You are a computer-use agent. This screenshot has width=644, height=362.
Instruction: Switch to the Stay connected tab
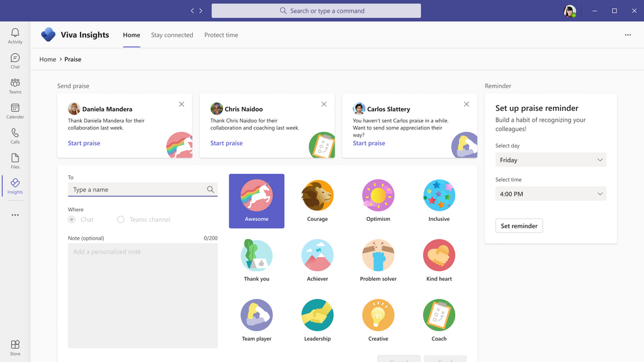(171, 35)
